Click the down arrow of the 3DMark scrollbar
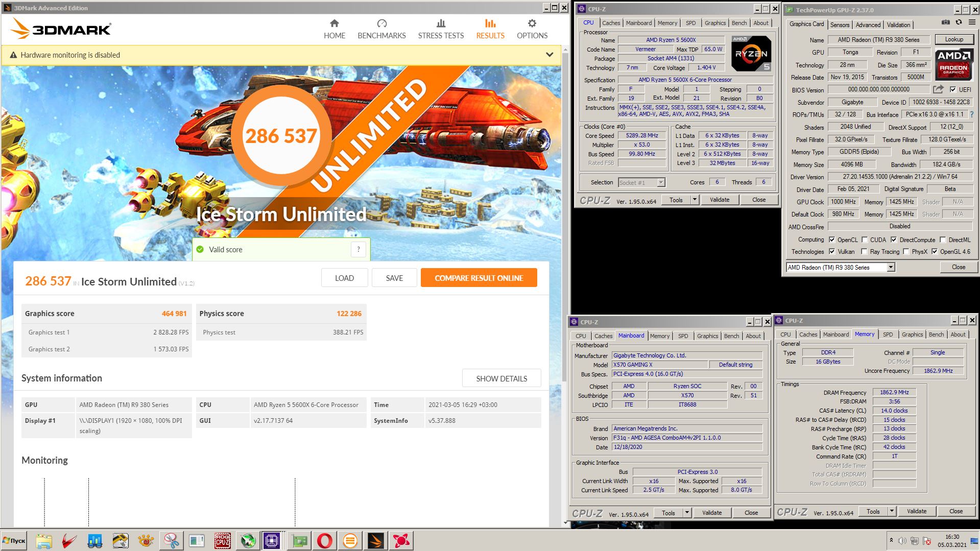 (565, 523)
